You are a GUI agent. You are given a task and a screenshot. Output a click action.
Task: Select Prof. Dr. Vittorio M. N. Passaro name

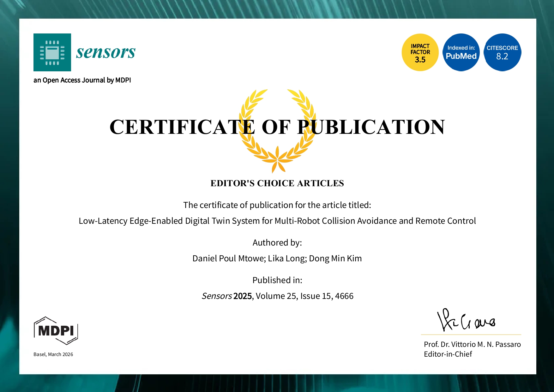pyautogui.click(x=472, y=344)
